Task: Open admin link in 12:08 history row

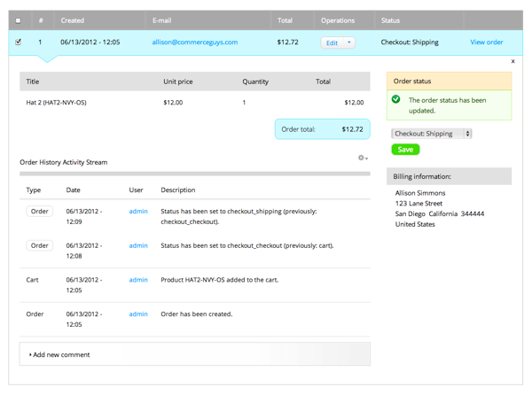Action: coord(138,245)
